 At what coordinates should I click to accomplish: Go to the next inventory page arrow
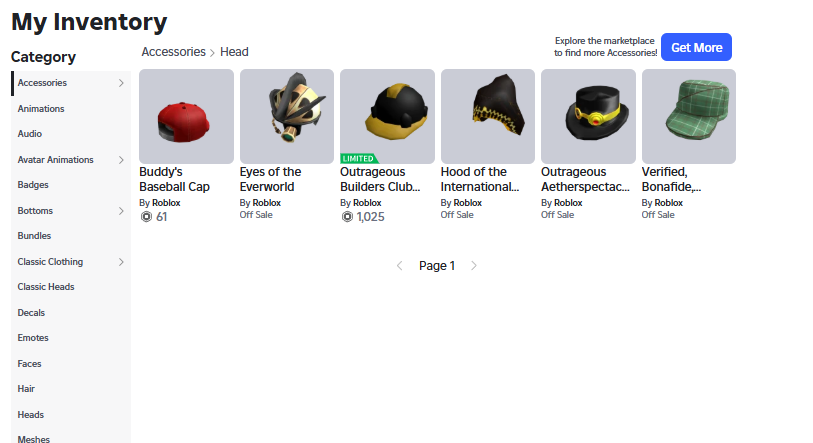point(473,266)
